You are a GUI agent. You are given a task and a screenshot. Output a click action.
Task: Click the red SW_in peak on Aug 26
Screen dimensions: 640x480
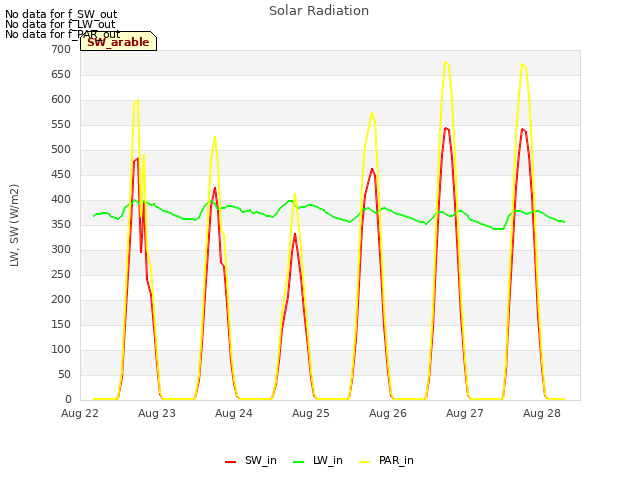pos(446,128)
